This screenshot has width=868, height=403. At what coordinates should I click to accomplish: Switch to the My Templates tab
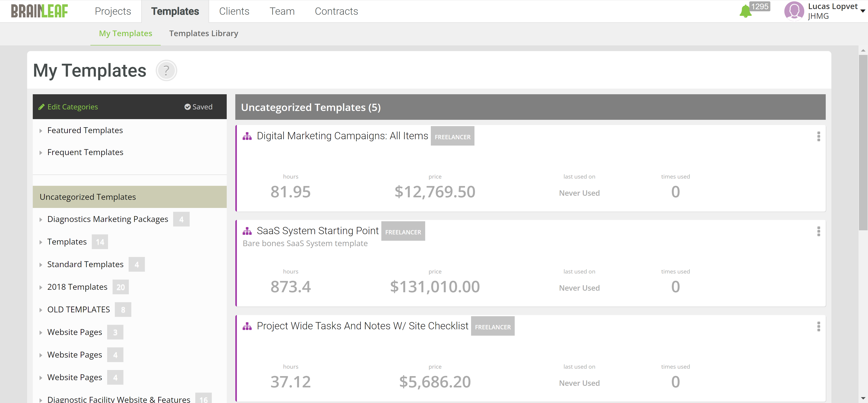(x=125, y=33)
